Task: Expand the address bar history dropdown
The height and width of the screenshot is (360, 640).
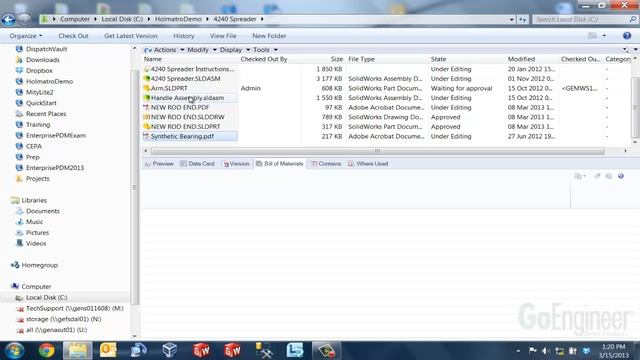Action: coord(511,19)
